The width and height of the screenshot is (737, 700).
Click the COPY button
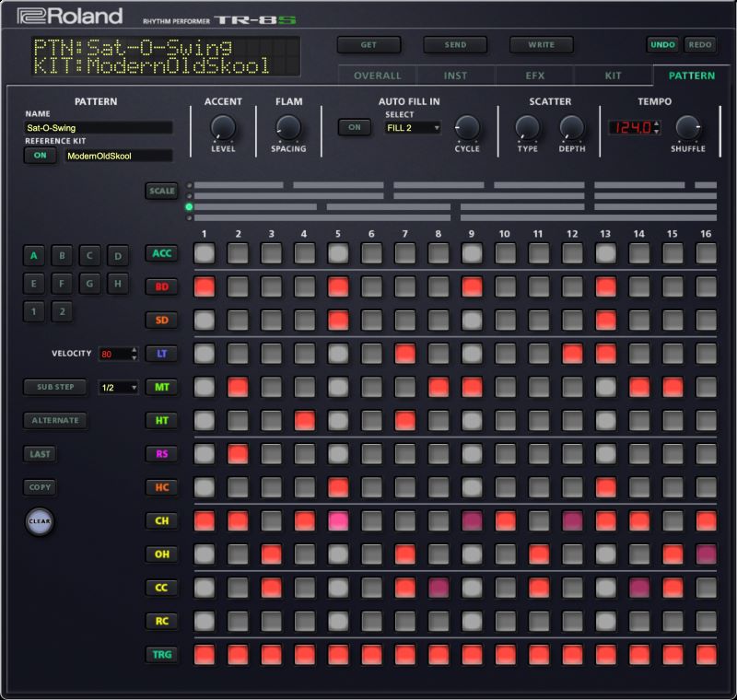point(40,487)
